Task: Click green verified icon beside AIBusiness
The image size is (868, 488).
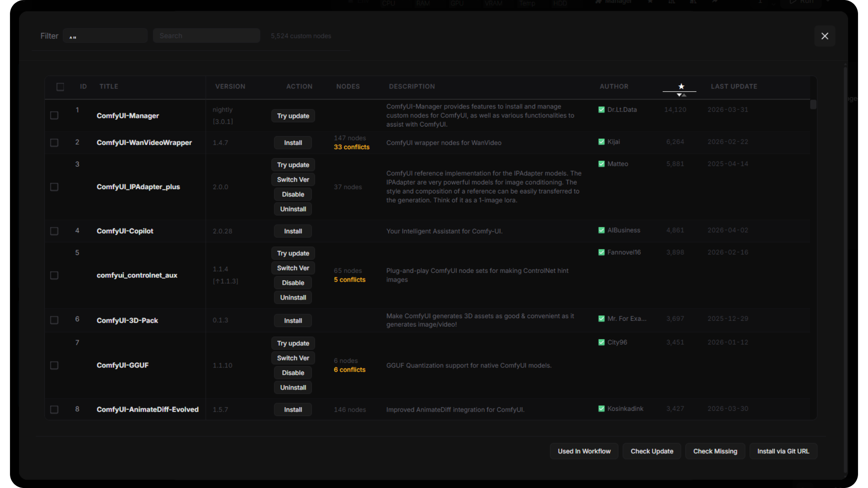Action: coord(601,230)
